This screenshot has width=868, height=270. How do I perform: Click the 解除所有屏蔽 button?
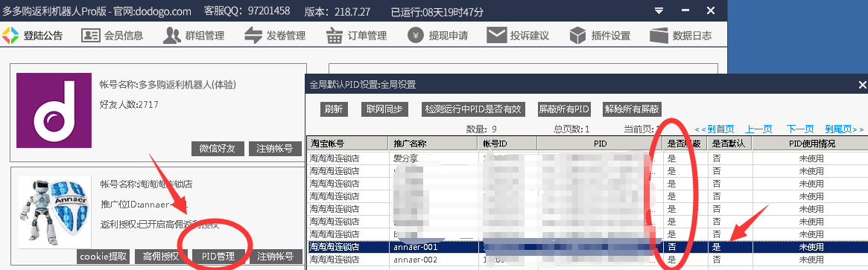632,109
